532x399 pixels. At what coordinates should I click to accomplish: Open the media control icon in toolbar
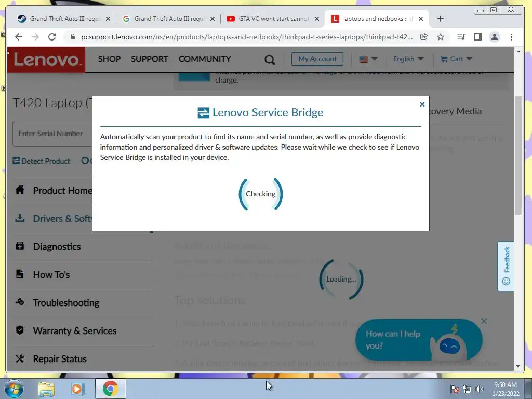coord(461,37)
